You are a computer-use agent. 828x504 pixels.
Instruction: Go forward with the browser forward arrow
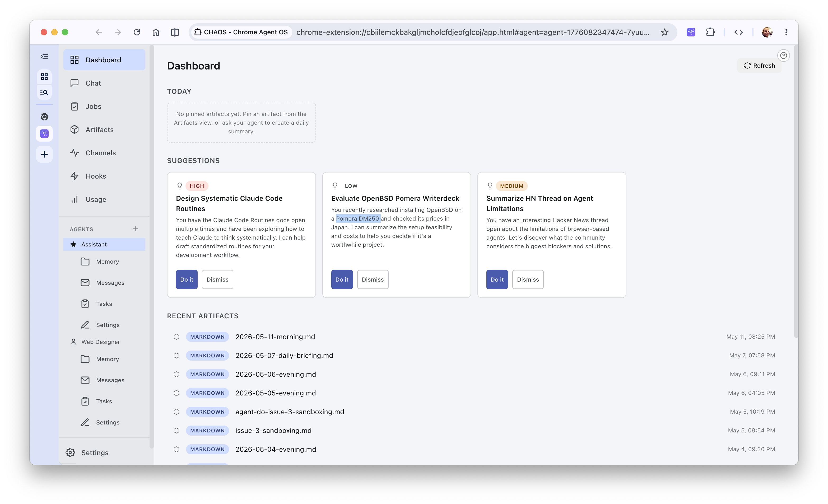point(117,32)
